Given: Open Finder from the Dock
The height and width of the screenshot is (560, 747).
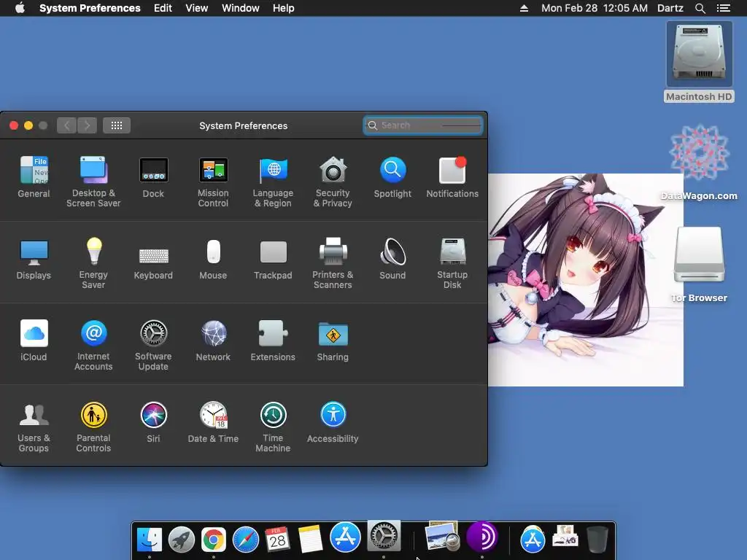Looking at the screenshot, I should 150,540.
